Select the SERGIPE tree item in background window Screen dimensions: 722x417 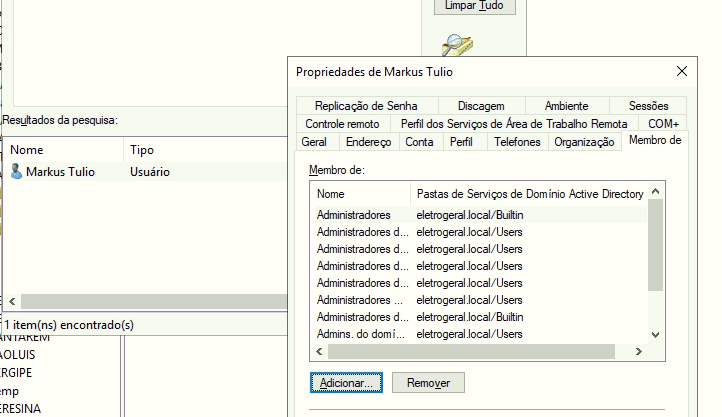click(x=16, y=372)
